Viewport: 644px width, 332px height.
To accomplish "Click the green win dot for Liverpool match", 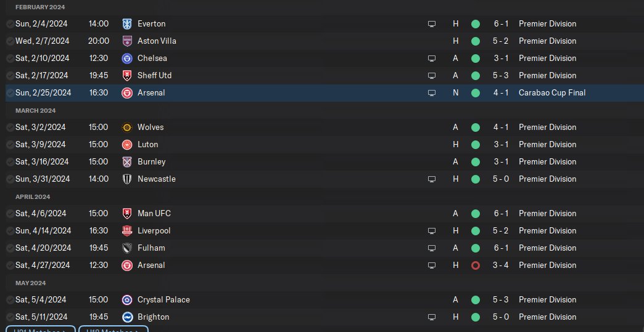I will coord(475,231).
